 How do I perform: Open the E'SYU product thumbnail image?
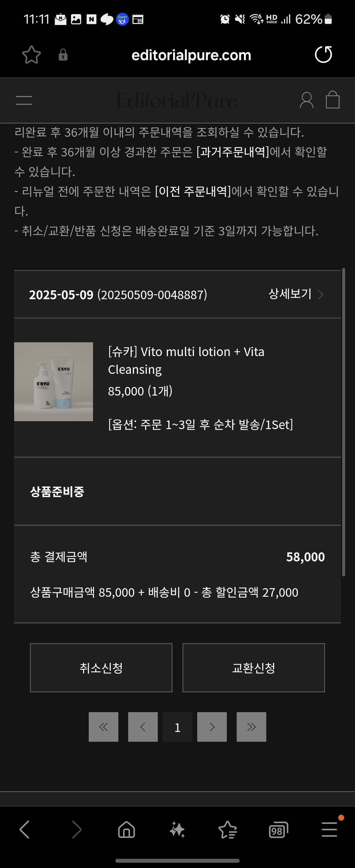tap(54, 381)
